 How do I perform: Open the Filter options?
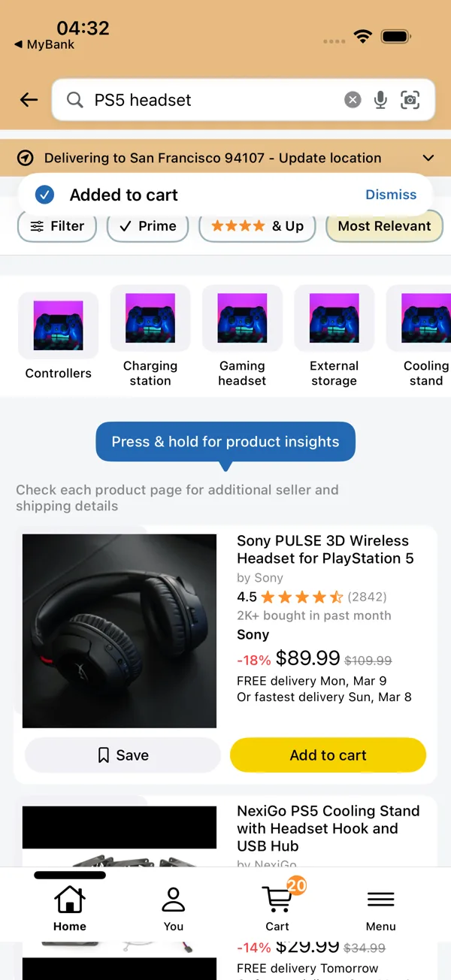(x=57, y=226)
